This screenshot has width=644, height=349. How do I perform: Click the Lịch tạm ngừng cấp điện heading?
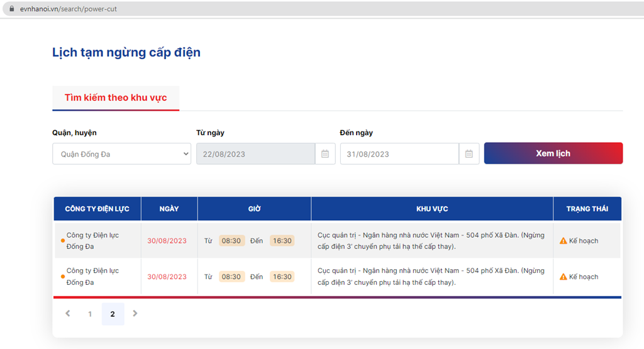(126, 53)
